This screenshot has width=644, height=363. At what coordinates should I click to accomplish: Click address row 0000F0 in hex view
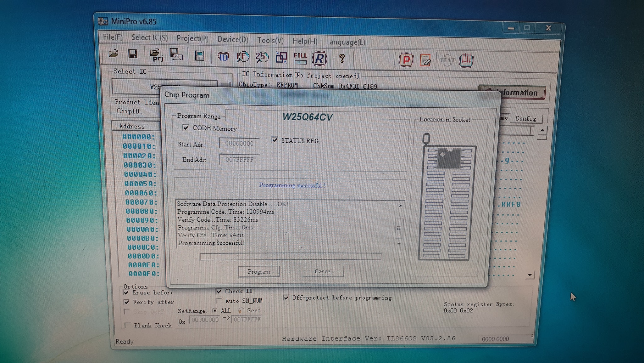click(144, 274)
